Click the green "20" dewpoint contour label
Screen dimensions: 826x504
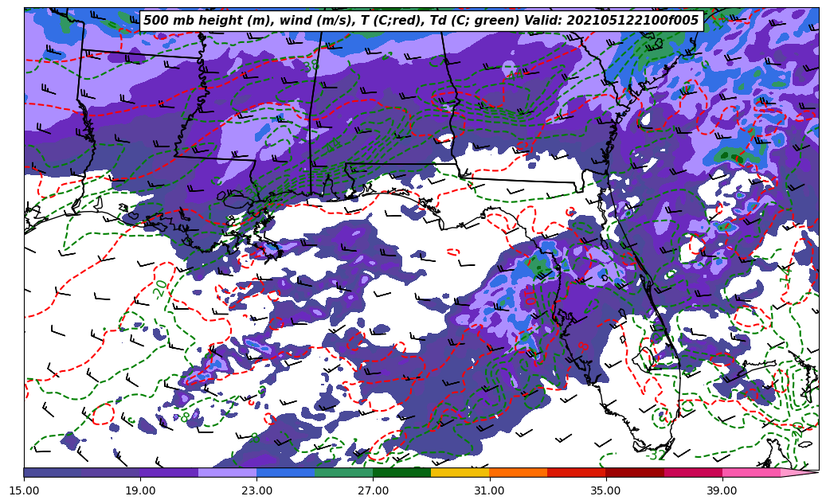161,288
